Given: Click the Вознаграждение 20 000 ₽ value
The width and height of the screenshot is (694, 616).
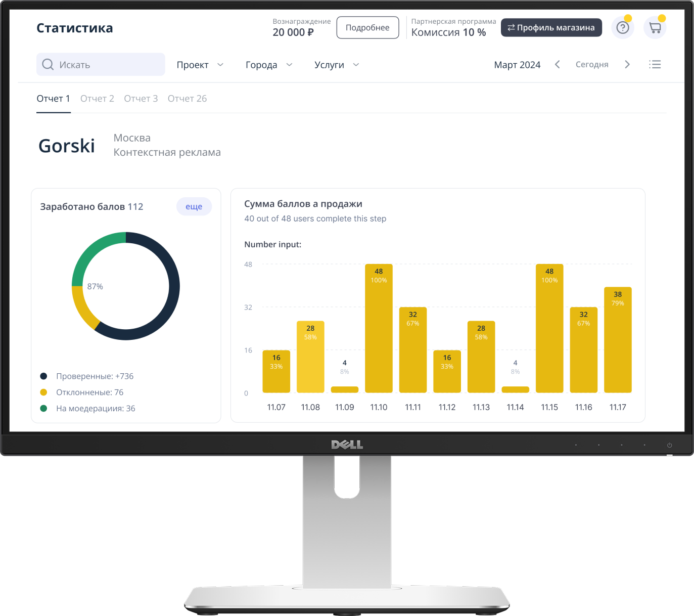Looking at the screenshot, I should tap(293, 32).
